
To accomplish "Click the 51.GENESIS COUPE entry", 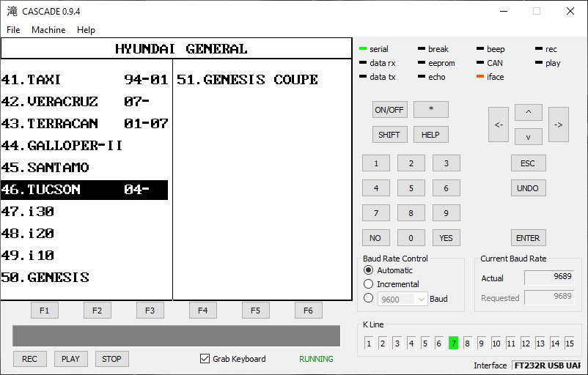I will click(x=247, y=79).
